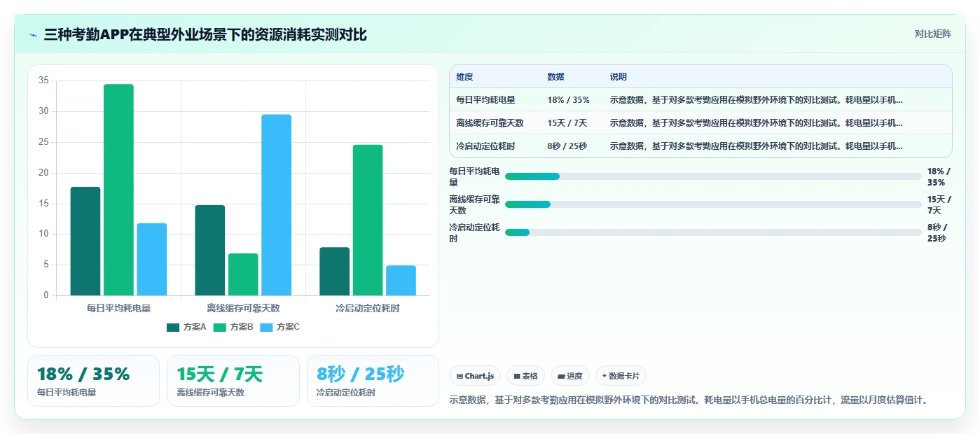Click the 方案C bar for 离线缓存可靠天数
This screenshot has height=434, width=980.
tap(277, 205)
